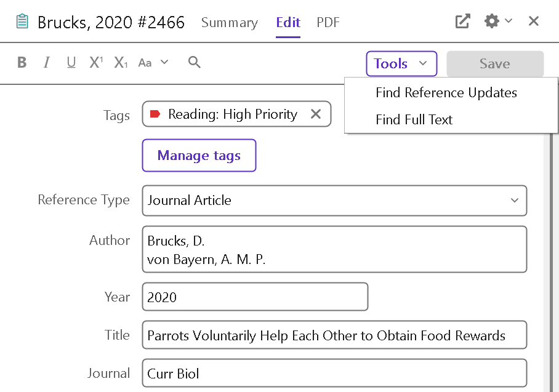The height and width of the screenshot is (392, 559).
Task: Switch to the PDF tab
Action: pyautogui.click(x=328, y=23)
